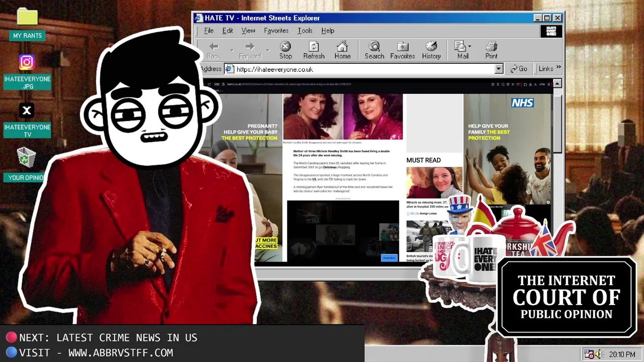Open the Favorites toolbar button
This screenshot has height=362, width=644.
[x=403, y=51]
